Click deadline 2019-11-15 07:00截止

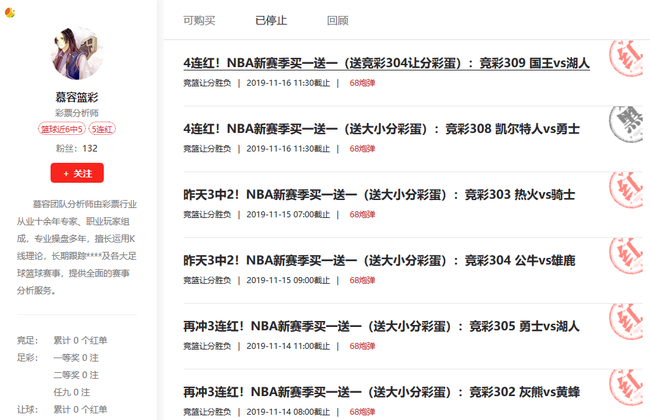(288, 214)
